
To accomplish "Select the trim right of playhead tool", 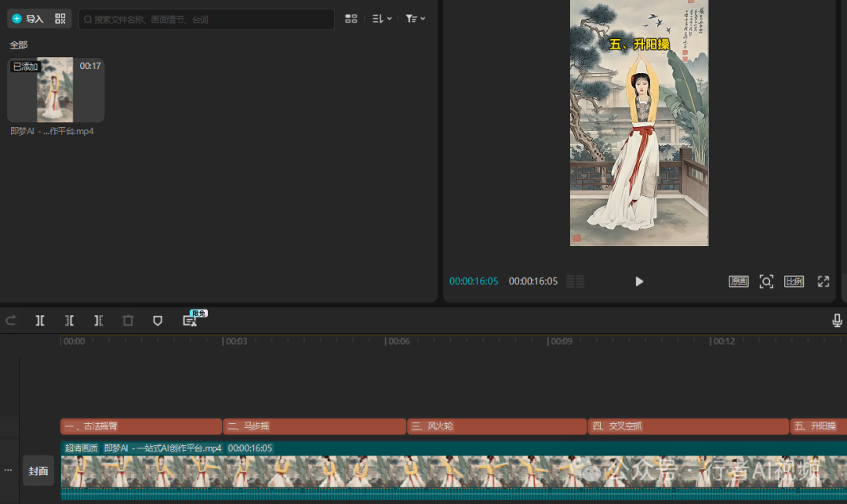I will pyautogui.click(x=98, y=321).
